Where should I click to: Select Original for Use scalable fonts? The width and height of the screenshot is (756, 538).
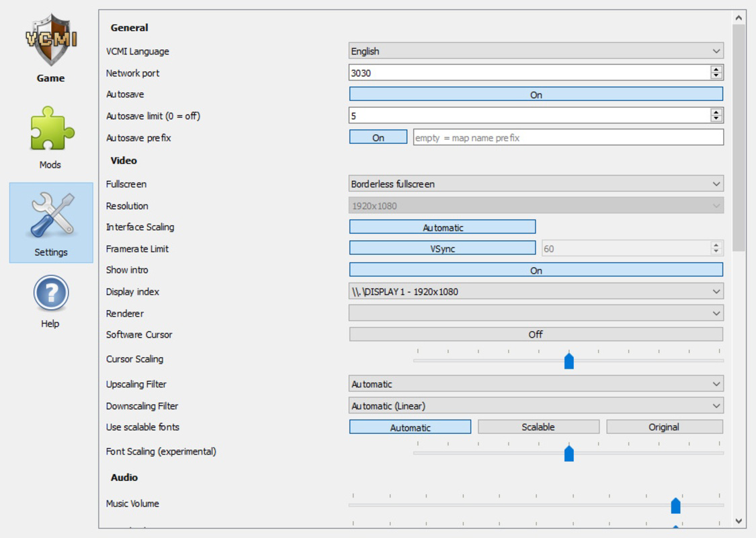(664, 427)
